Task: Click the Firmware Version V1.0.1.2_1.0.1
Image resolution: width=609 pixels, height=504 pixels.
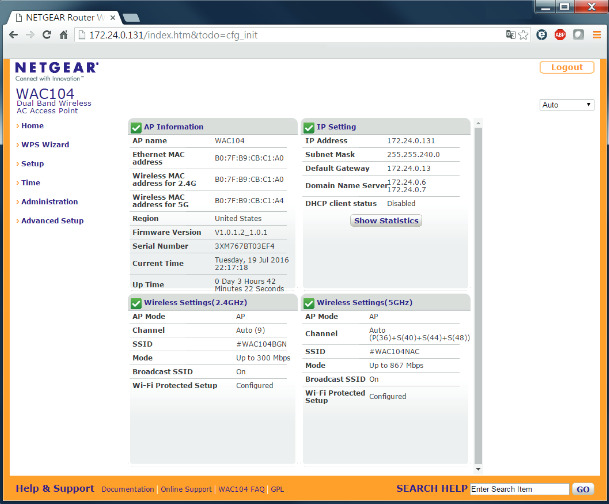Action: point(241,233)
